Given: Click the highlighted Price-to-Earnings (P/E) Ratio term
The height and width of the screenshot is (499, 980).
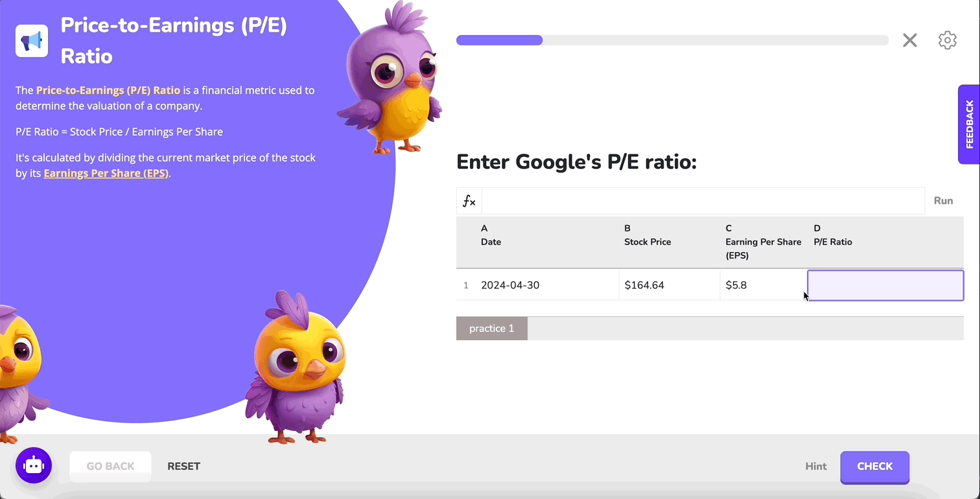Looking at the screenshot, I should coord(108,90).
